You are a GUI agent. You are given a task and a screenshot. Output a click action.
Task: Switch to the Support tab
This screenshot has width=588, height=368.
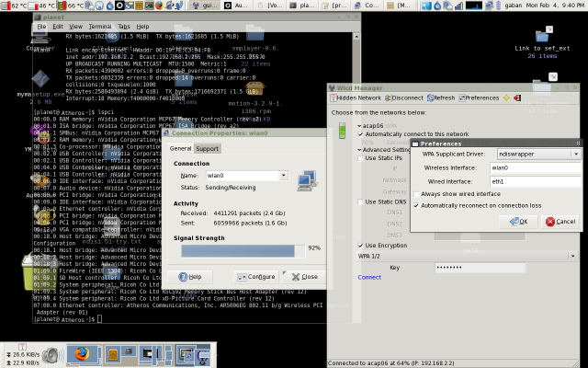207,149
